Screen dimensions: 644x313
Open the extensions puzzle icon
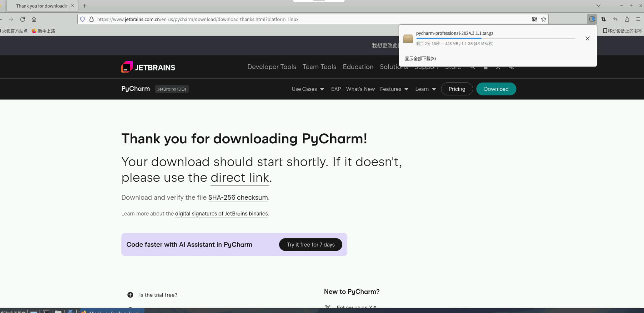[x=627, y=19]
